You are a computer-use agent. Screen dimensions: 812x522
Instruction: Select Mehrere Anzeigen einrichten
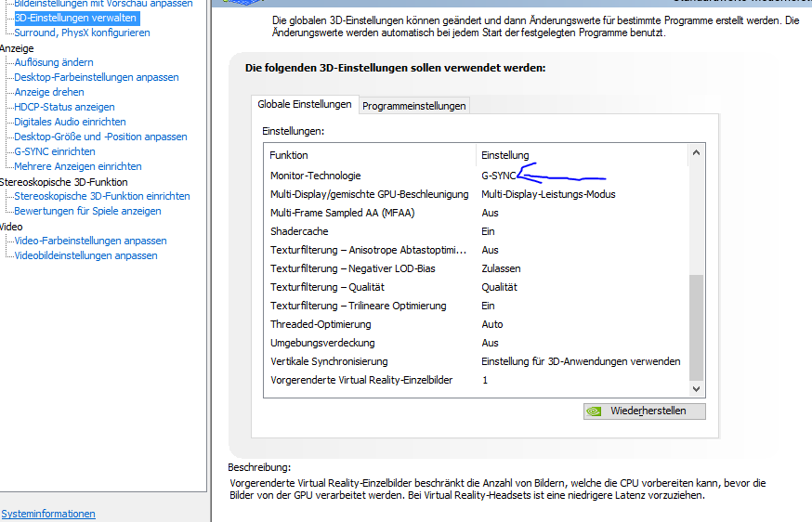point(78,167)
